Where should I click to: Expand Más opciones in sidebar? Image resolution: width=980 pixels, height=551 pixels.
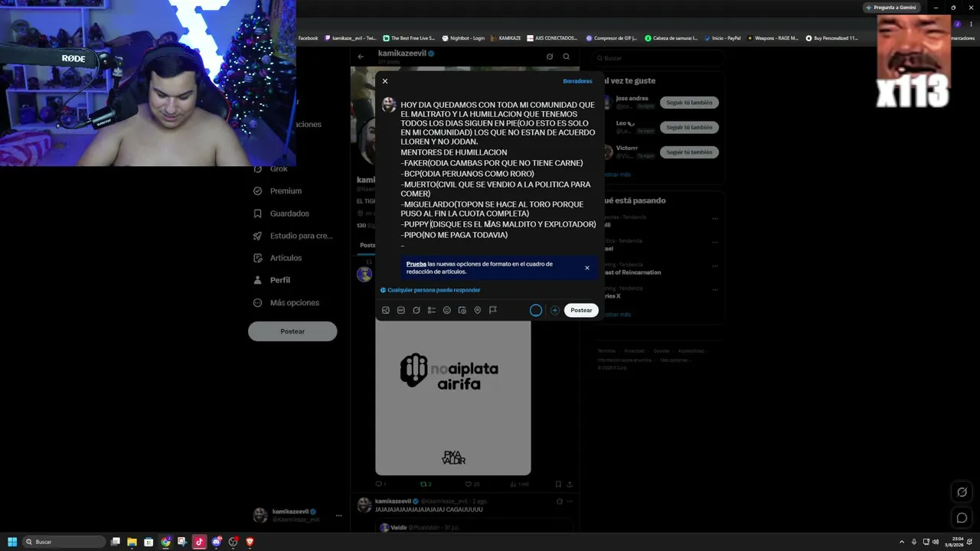click(x=286, y=303)
